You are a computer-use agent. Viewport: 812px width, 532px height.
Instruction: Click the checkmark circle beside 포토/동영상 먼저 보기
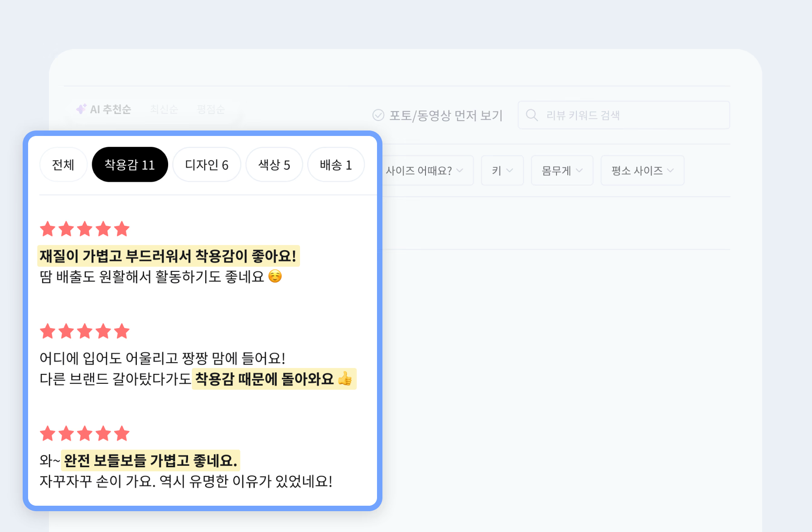(x=379, y=115)
